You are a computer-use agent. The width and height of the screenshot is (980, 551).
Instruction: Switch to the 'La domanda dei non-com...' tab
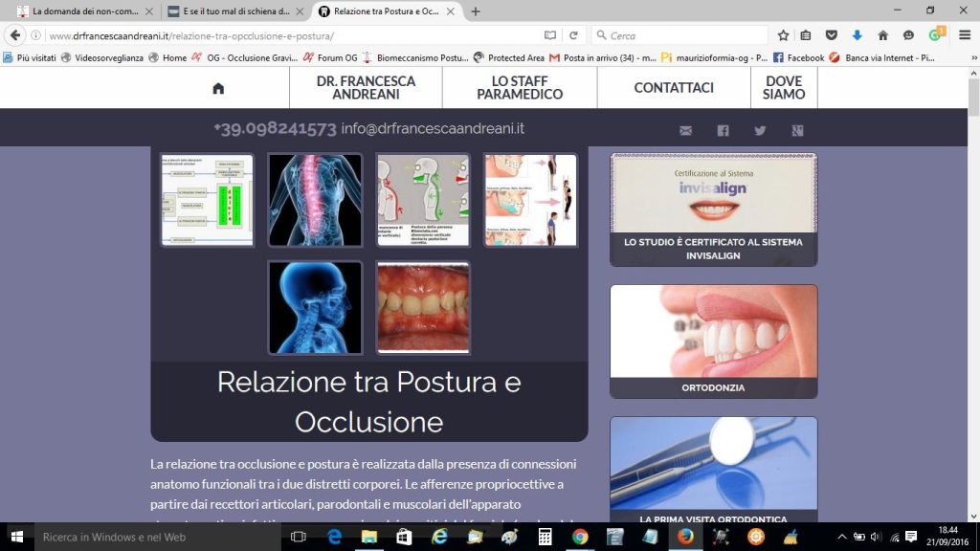(84, 11)
